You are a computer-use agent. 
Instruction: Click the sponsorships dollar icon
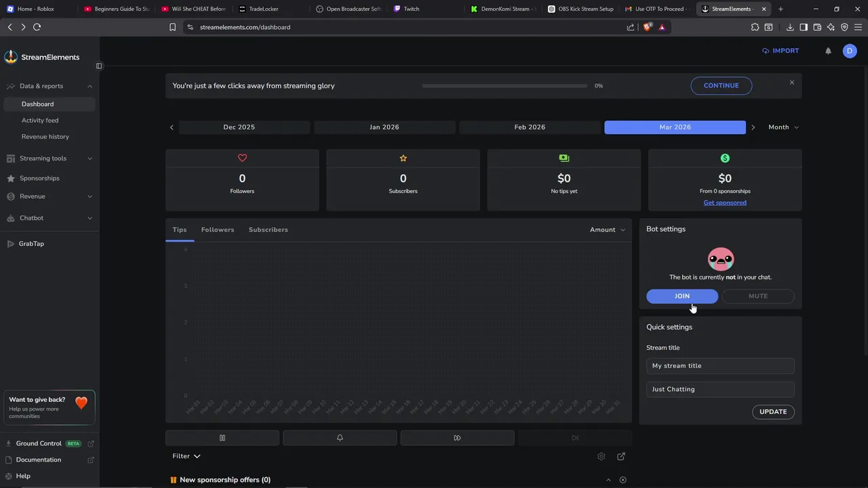[x=725, y=158]
